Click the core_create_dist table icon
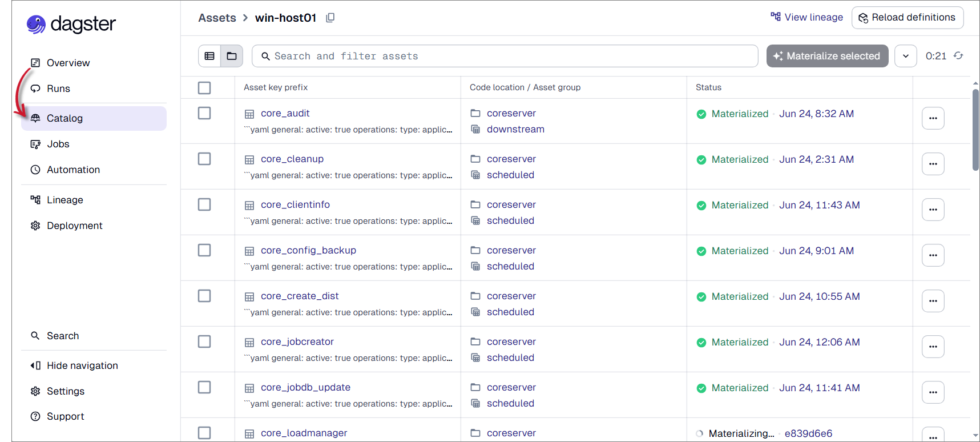980x442 pixels. (249, 296)
